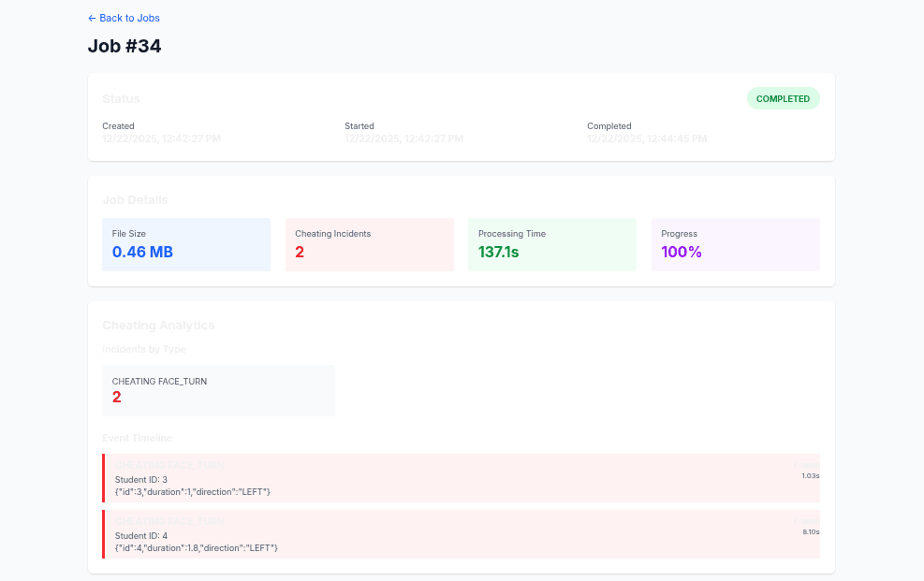The width and height of the screenshot is (924, 581).
Task: Select the 100% progress value
Action: click(682, 252)
